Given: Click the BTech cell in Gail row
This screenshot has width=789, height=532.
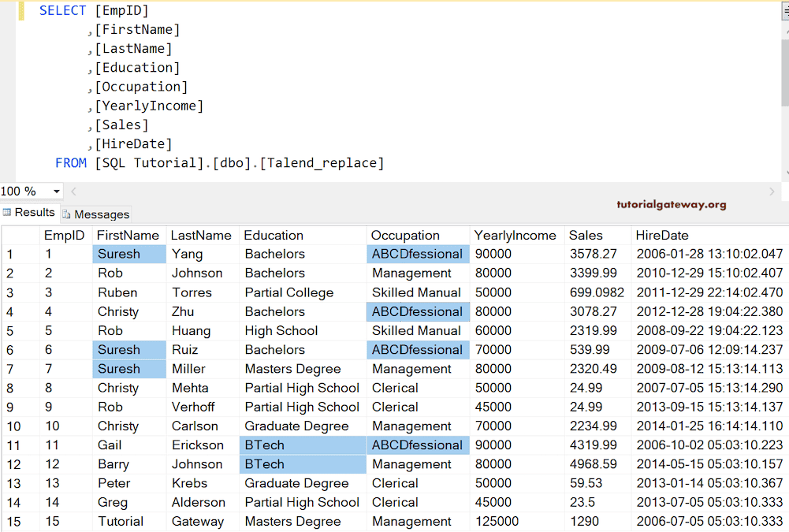Looking at the screenshot, I should point(303,445).
